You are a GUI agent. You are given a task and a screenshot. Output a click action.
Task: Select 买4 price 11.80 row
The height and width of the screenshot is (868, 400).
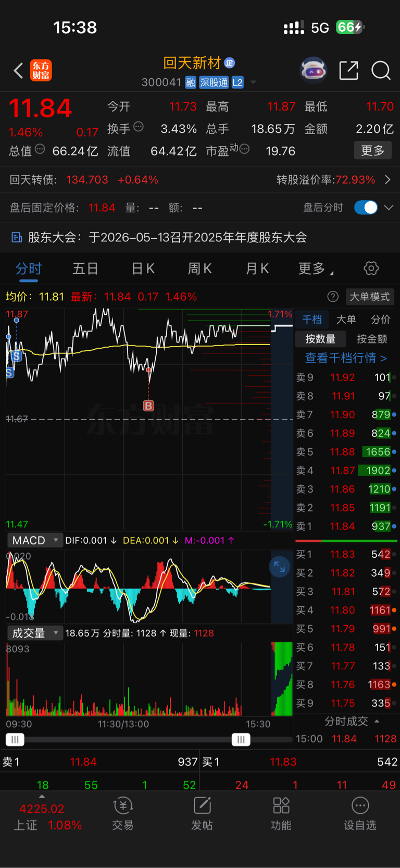point(346,610)
